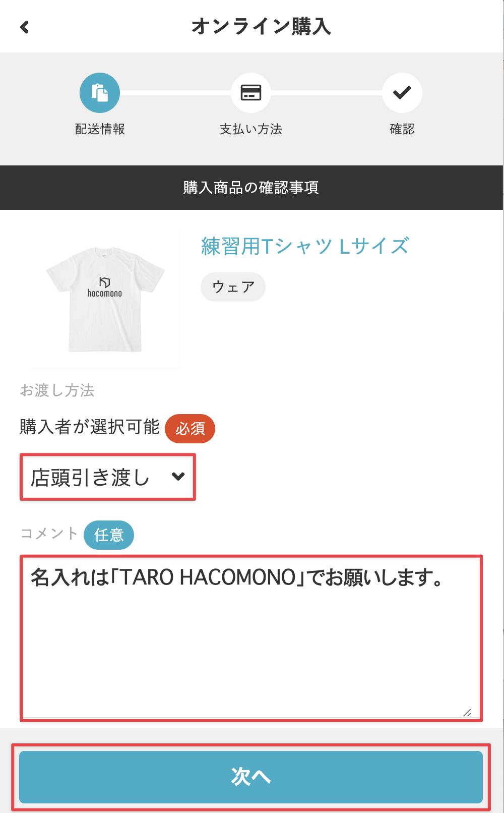Click the 配送情報 clipboard step icon
This screenshot has height=813, width=504.
click(100, 93)
